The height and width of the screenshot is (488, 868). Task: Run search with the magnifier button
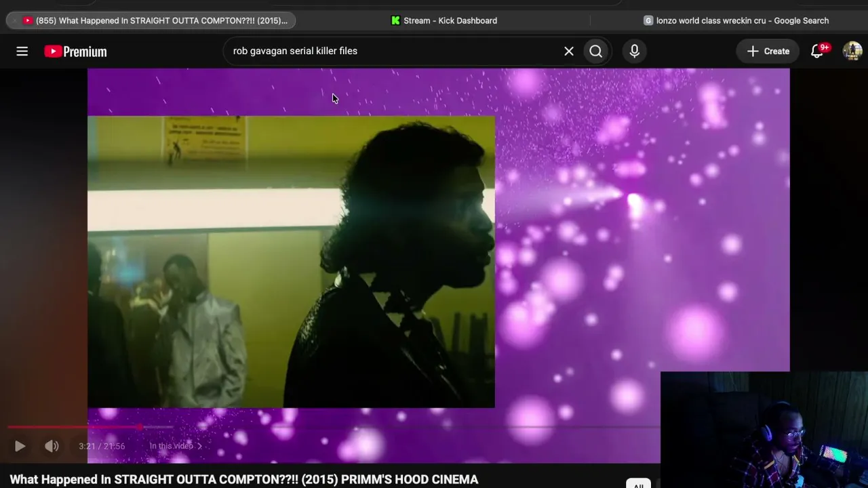click(x=595, y=52)
